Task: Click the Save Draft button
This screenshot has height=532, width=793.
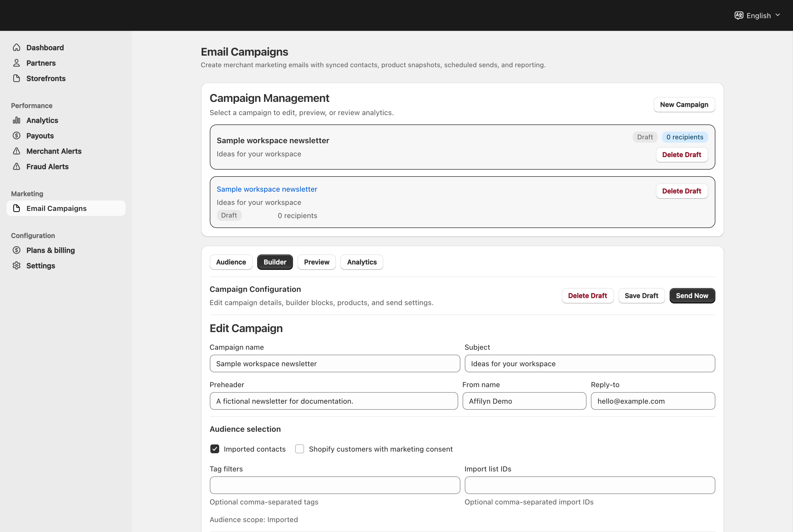Action: [x=641, y=295]
